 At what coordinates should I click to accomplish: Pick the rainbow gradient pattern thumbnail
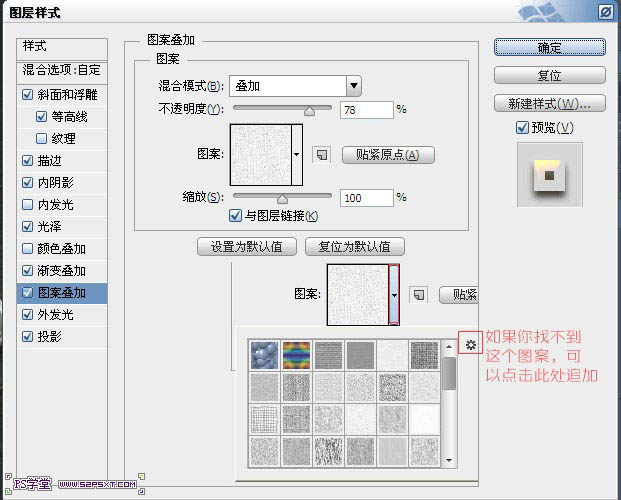tap(296, 355)
